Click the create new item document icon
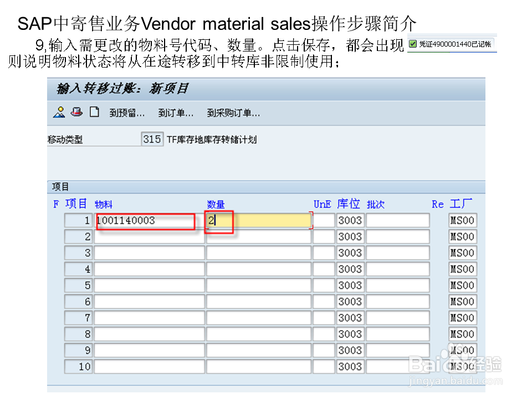Image resolution: width=532 pixels, height=399 pixels. pos(94,112)
